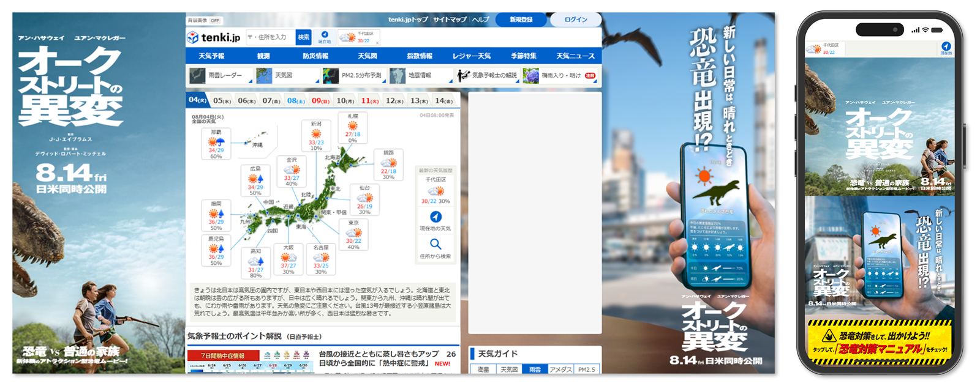The image size is (980, 386).
Task: Select the 04(火) date tab
Action: point(198,100)
